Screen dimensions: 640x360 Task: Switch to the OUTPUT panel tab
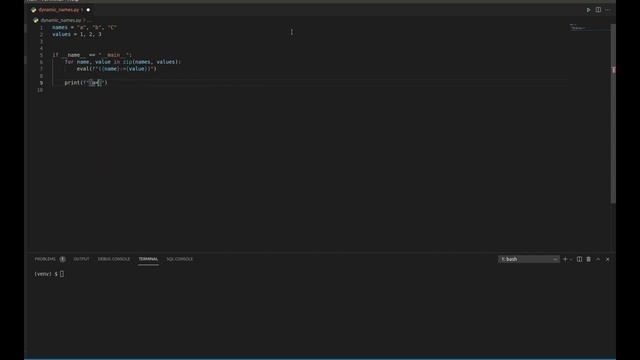81,259
